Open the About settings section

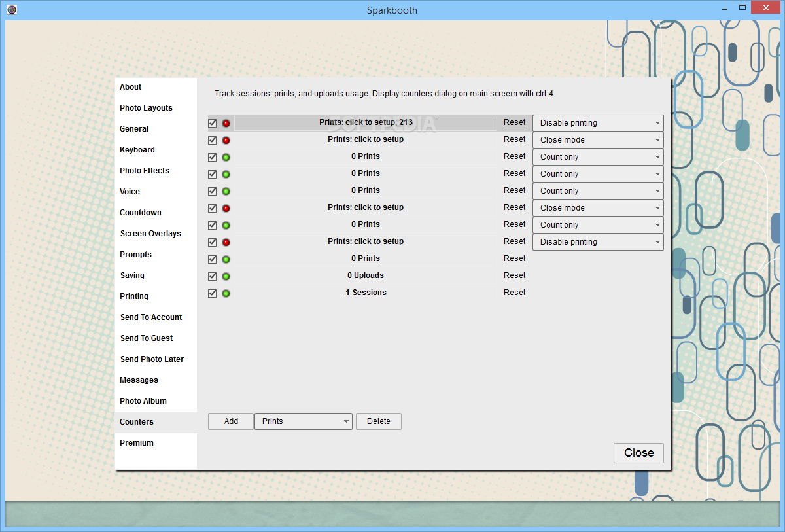[x=156, y=87]
